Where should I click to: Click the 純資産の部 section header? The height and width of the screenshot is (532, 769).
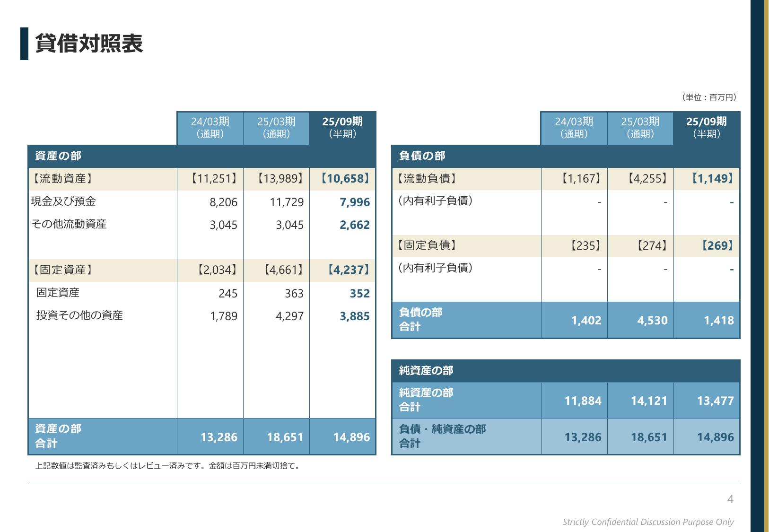tap(426, 371)
